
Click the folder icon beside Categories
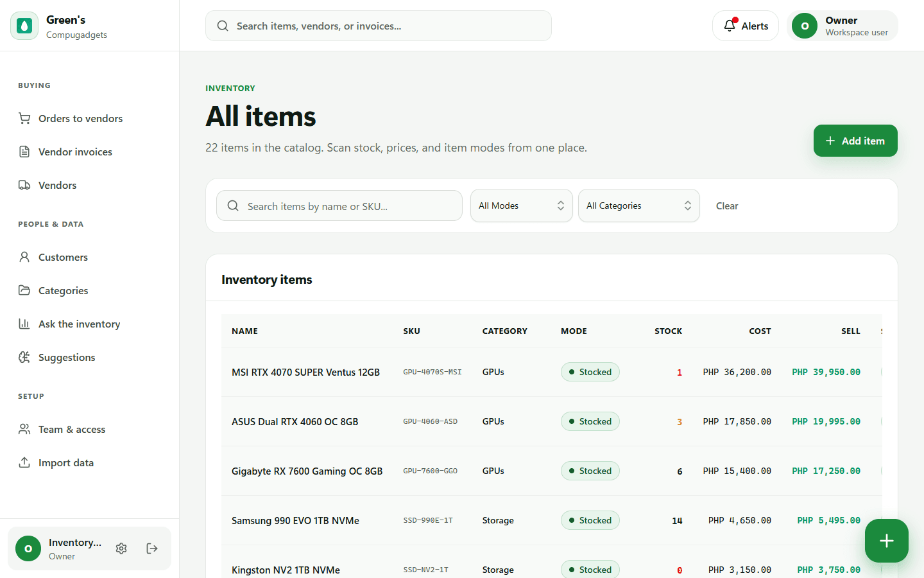pyautogui.click(x=24, y=290)
